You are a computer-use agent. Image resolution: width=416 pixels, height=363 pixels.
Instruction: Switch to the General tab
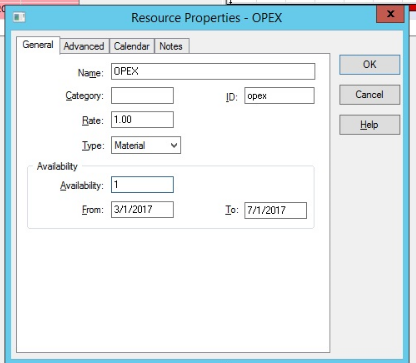[x=38, y=45]
